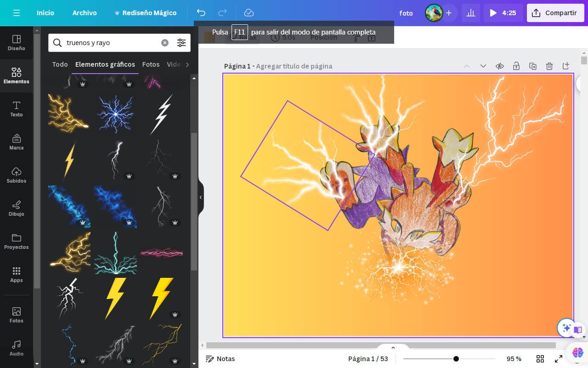Open the search filters icon

(181, 43)
